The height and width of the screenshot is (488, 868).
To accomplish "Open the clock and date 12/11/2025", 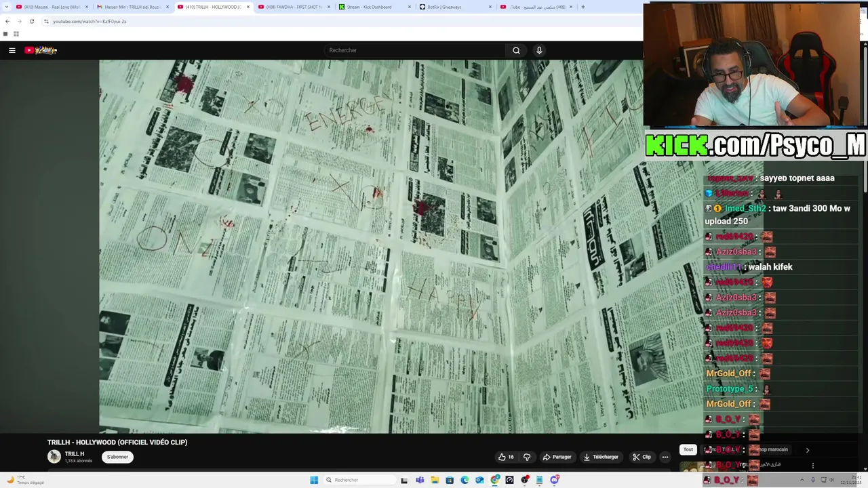I will pos(850,480).
